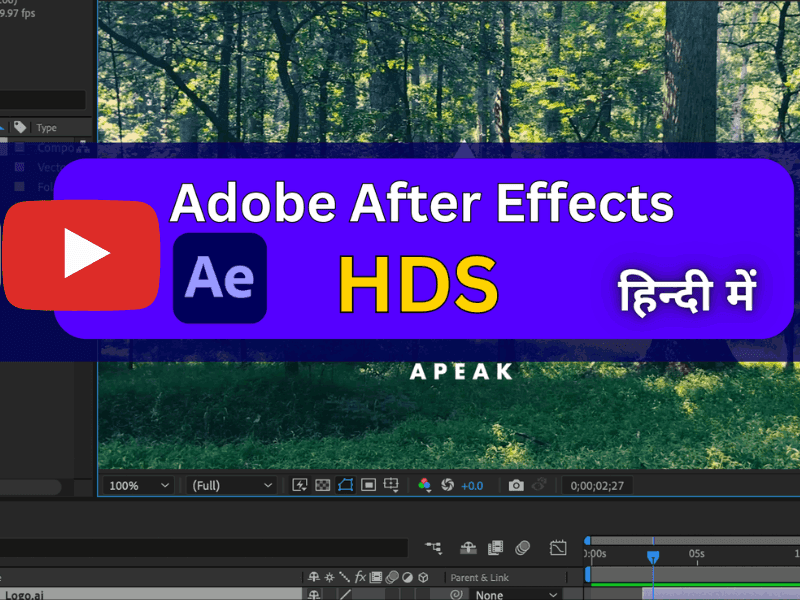Click the timeline search field

(203, 548)
